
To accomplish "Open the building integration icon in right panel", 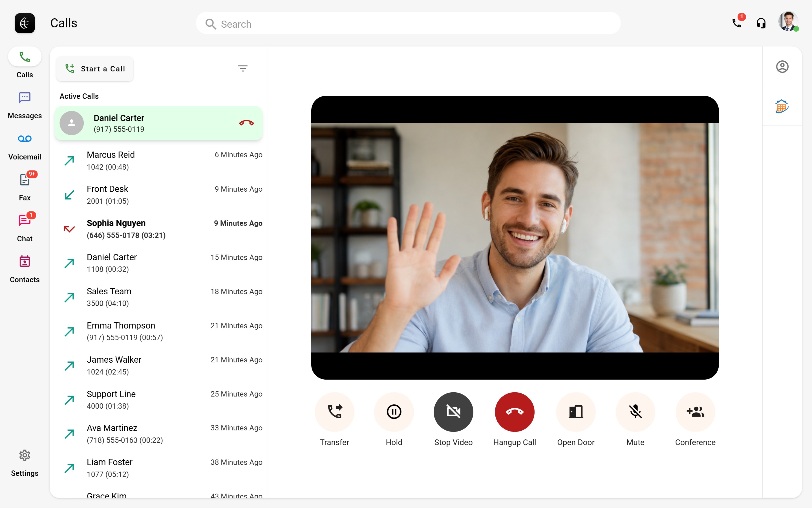I will (782, 106).
